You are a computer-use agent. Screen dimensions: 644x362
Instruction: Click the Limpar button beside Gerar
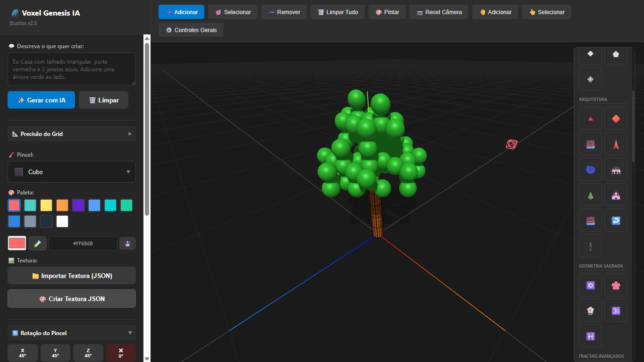click(103, 100)
